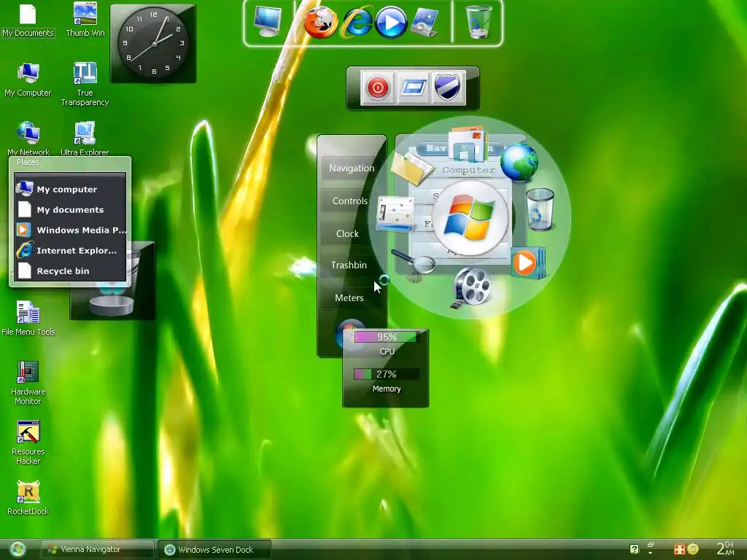Launch Hardware Monitor shortcut
The height and width of the screenshot is (560, 747).
[28, 382]
